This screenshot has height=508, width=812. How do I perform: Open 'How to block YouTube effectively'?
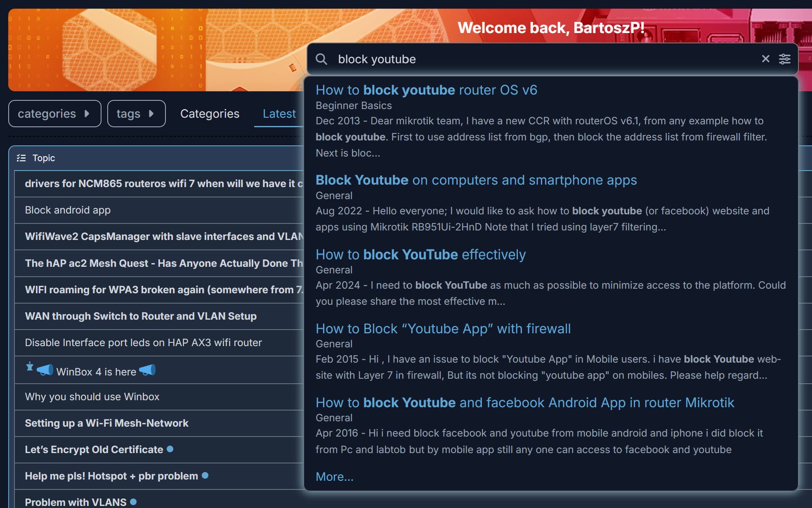421,254
